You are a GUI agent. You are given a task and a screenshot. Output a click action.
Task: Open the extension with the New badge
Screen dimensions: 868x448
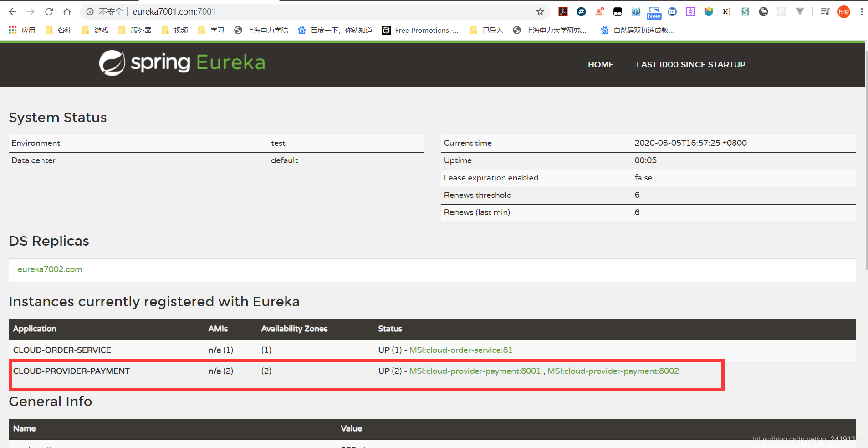[654, 13]
